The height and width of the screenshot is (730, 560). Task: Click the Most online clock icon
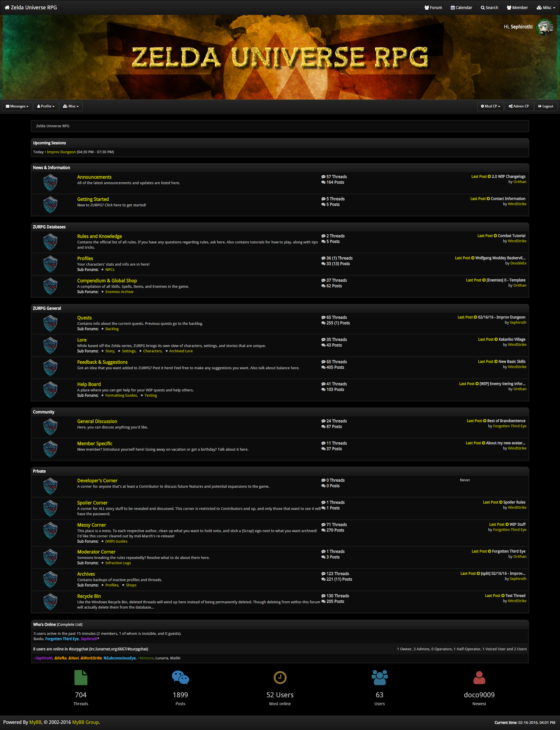coord(280,678)
